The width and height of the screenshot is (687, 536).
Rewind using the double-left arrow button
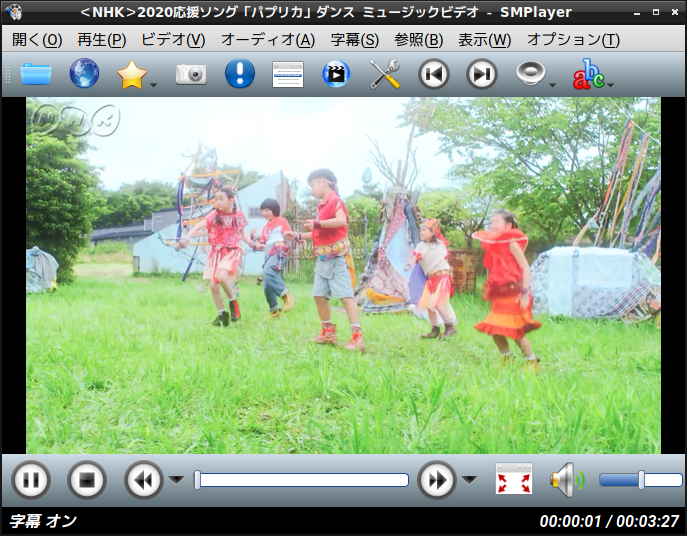(x=144, y=480)
